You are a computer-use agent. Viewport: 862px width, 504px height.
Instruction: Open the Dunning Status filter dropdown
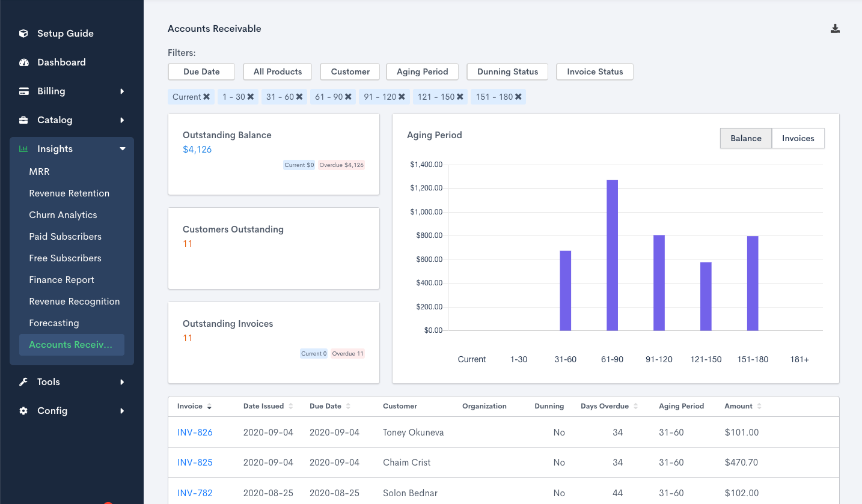point(507,71)
